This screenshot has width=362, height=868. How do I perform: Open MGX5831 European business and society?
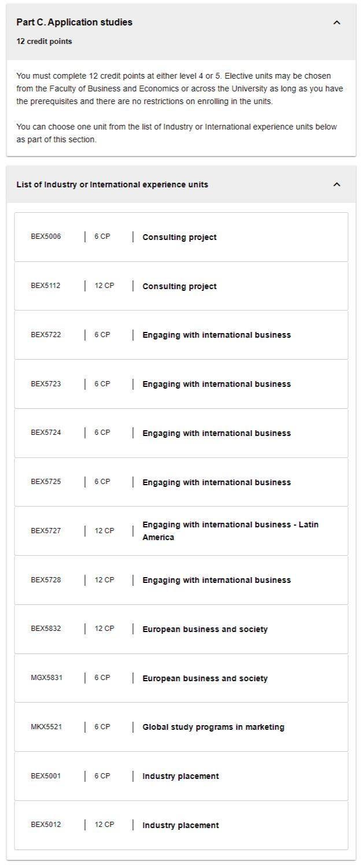(x=181, y=678)
